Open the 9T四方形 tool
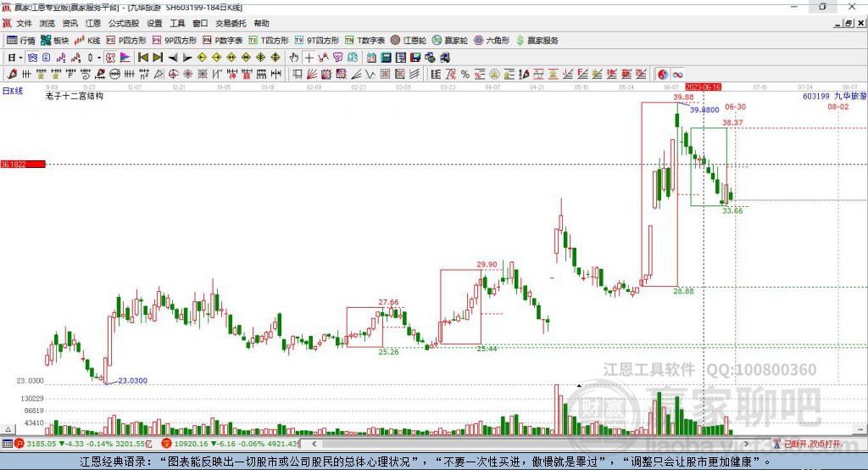 coord(317,41)
